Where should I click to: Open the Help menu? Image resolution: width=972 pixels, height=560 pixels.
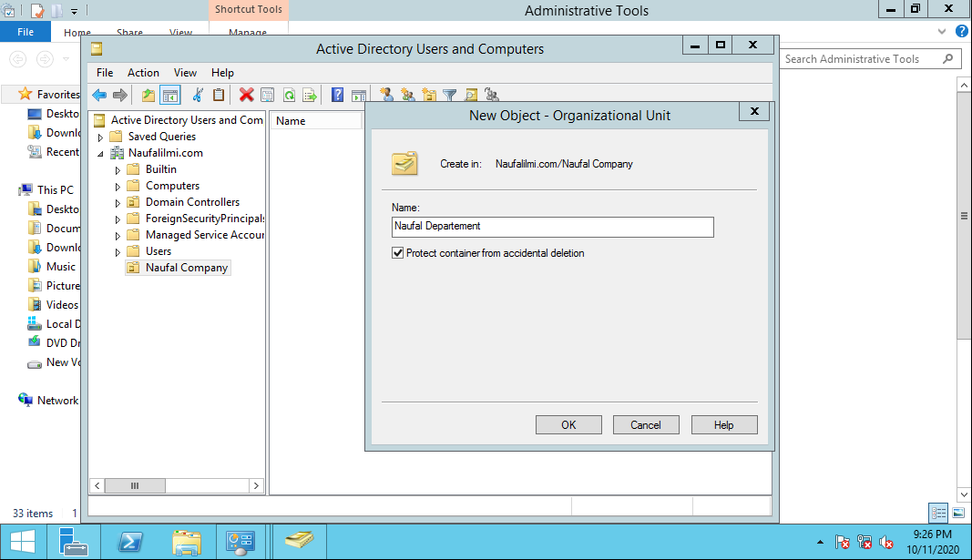222,73
